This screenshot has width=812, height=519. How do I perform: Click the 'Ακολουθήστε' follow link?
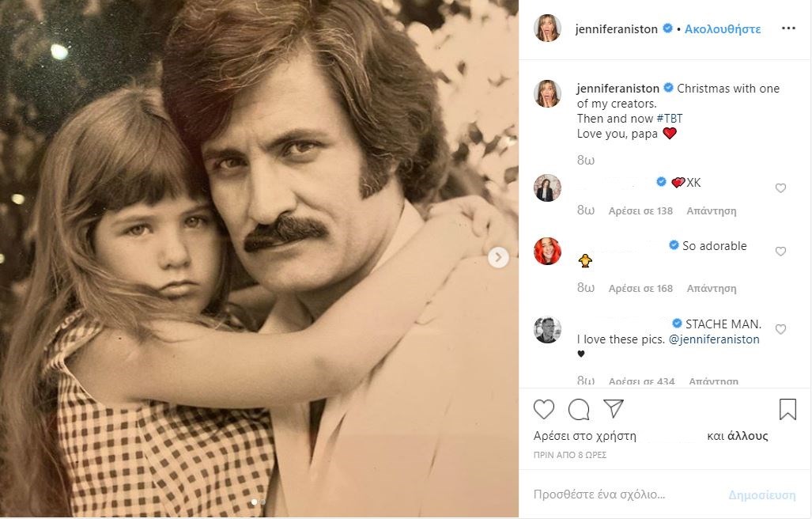click(x=723, y=28)
